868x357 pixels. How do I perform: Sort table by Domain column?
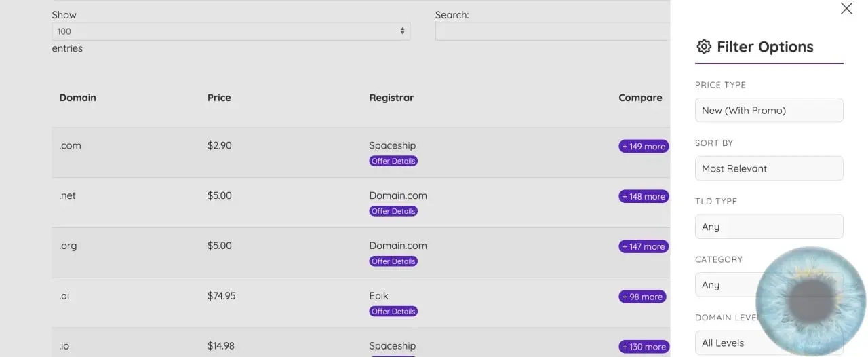77,98
